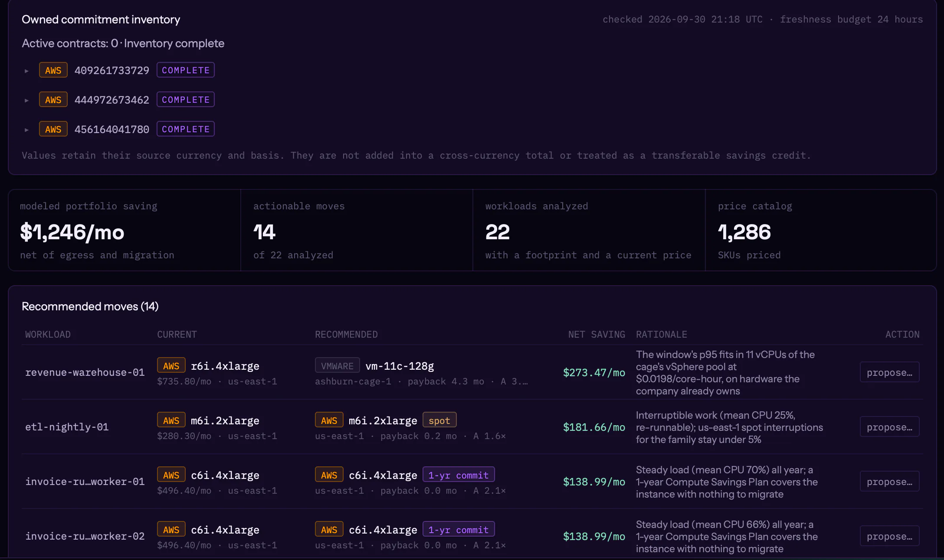Click the propose button for revenue-warehouse-01
Image resolution: width=944 pixels, height=560 pixels.
(x=889, y=372)
